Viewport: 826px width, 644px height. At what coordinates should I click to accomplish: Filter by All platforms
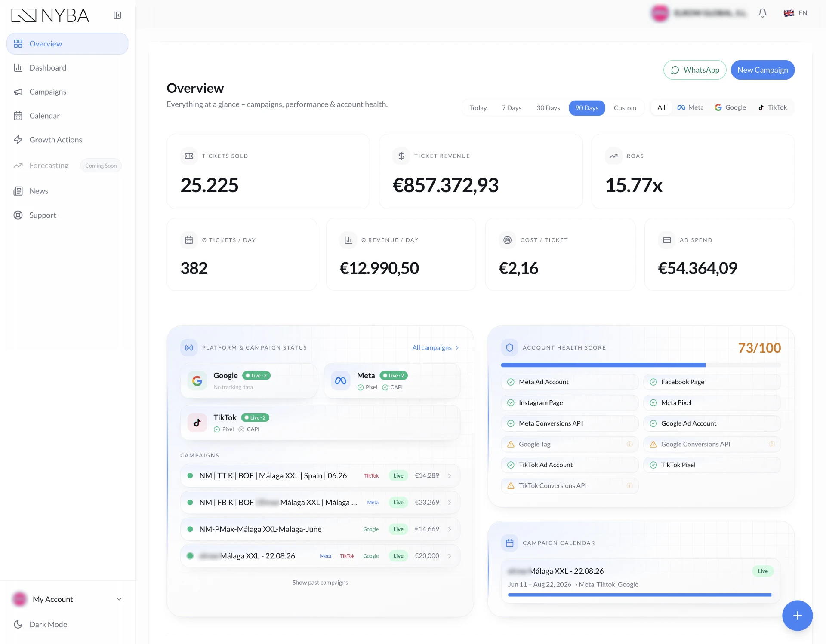pyautogui.click(x=661, y=107)
